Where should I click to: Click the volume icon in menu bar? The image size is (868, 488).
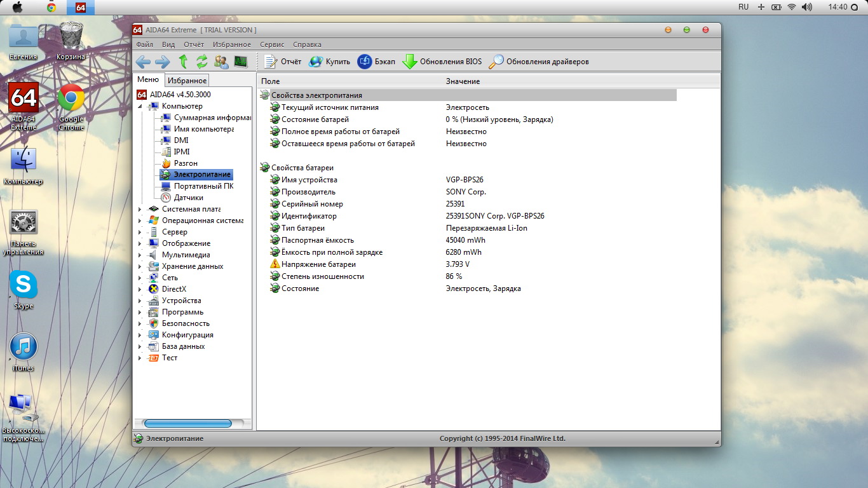(807, 7)
